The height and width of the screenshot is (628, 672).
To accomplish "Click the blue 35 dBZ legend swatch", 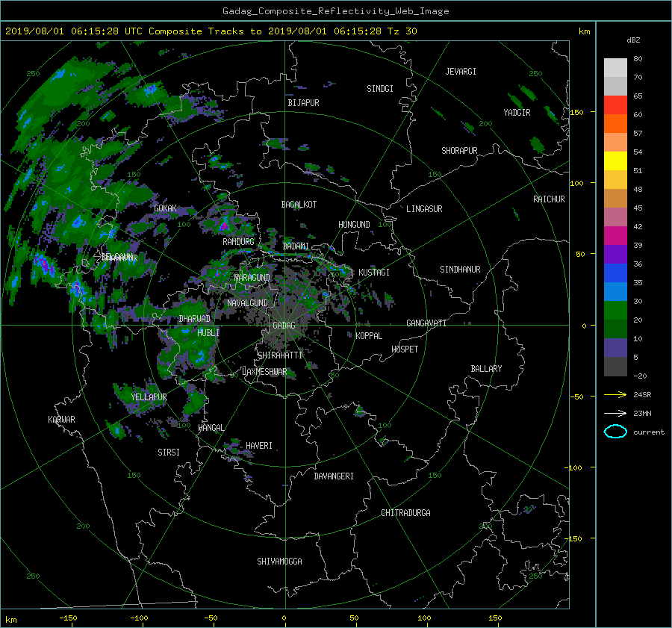I will click(615, 273).
